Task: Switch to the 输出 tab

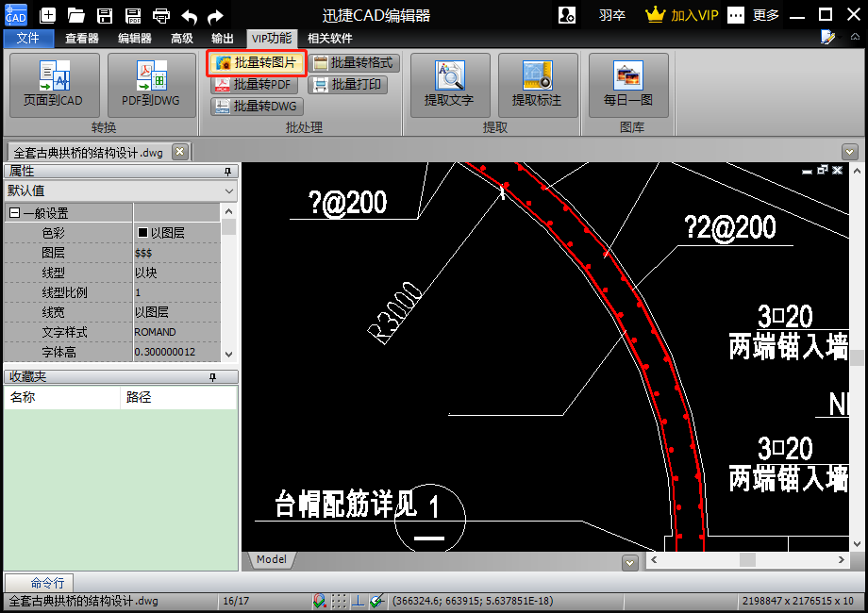Action: pos(223,38)
